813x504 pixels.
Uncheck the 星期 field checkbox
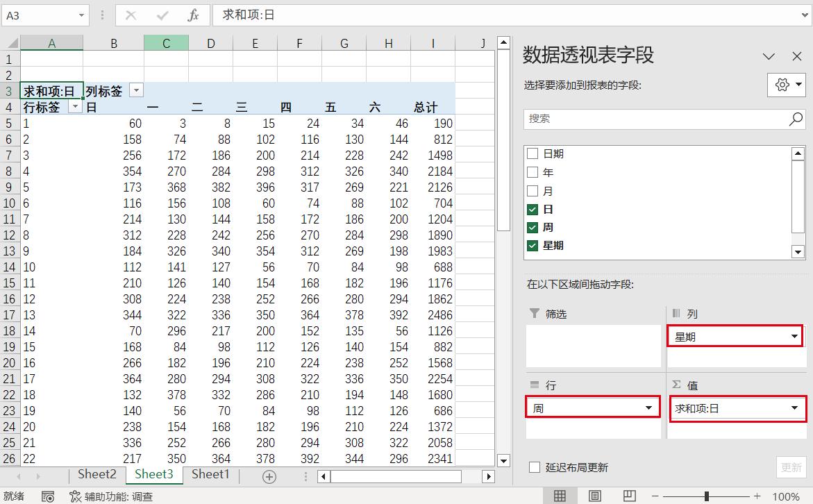[534, 246]
